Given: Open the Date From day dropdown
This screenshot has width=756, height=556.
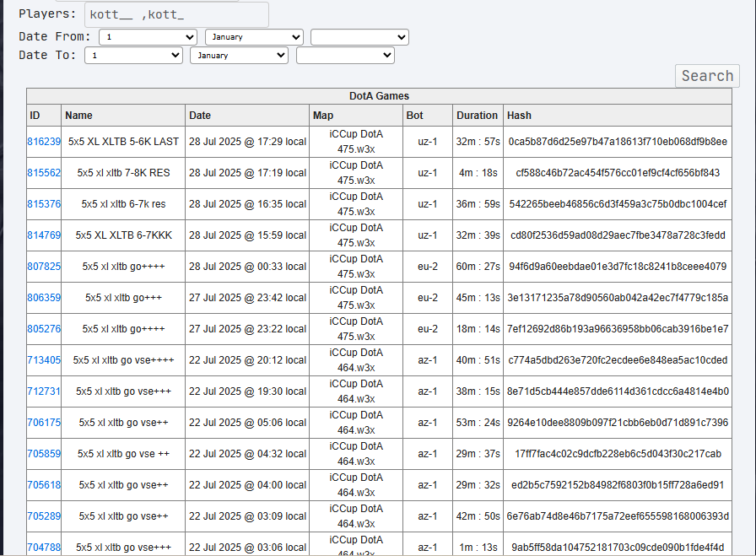Looking at the screenshot, I should pyautogui.click(x=148, y=37).
